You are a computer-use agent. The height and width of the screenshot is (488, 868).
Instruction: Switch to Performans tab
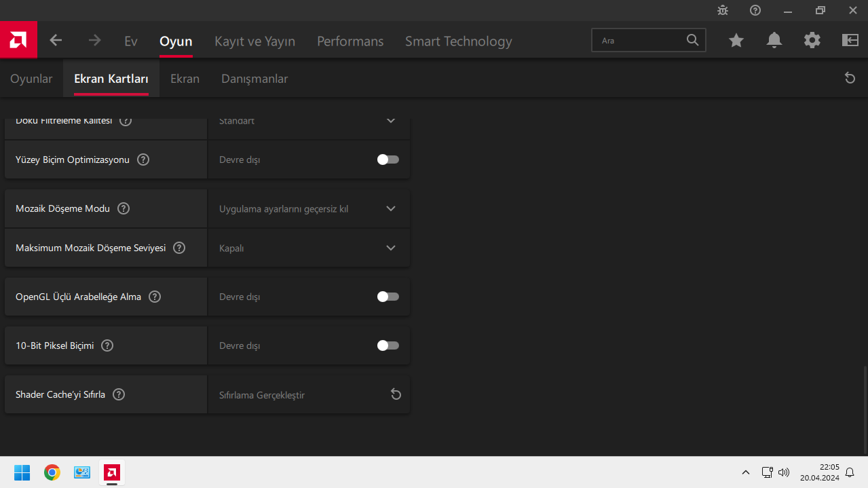[350, 41]
